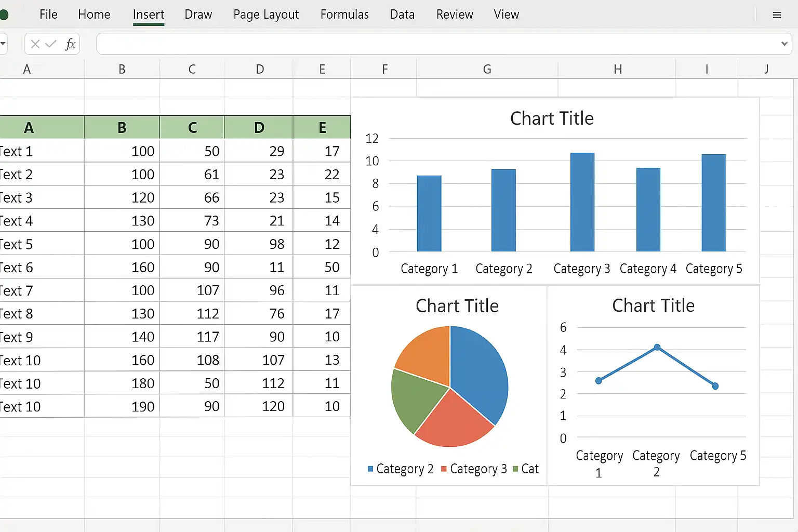Screen dimensions: 798x532
Task: Select the Review tab
Action: (x=455, y=15)
